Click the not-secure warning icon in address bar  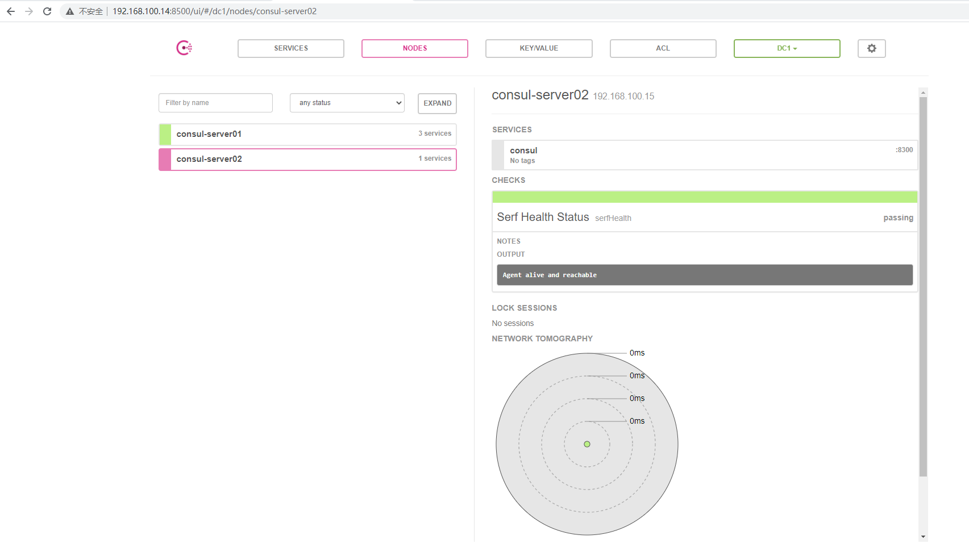tap(70, 11)
